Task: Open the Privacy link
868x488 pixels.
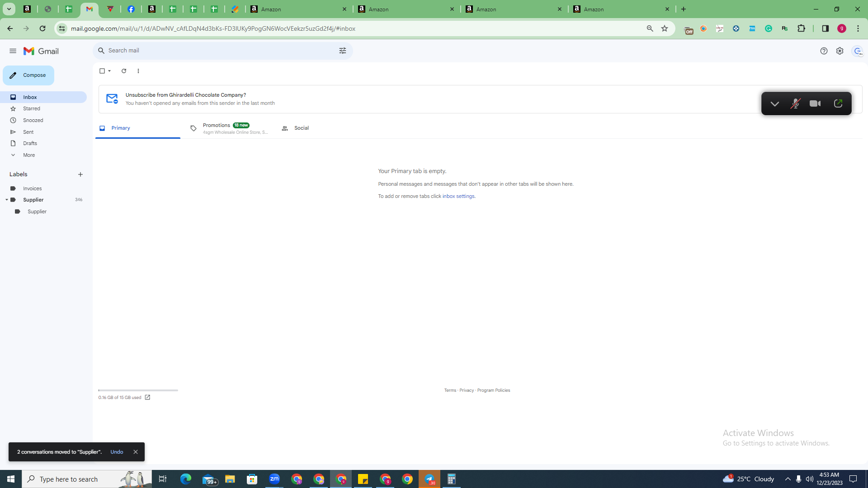Action: point(467,390)
